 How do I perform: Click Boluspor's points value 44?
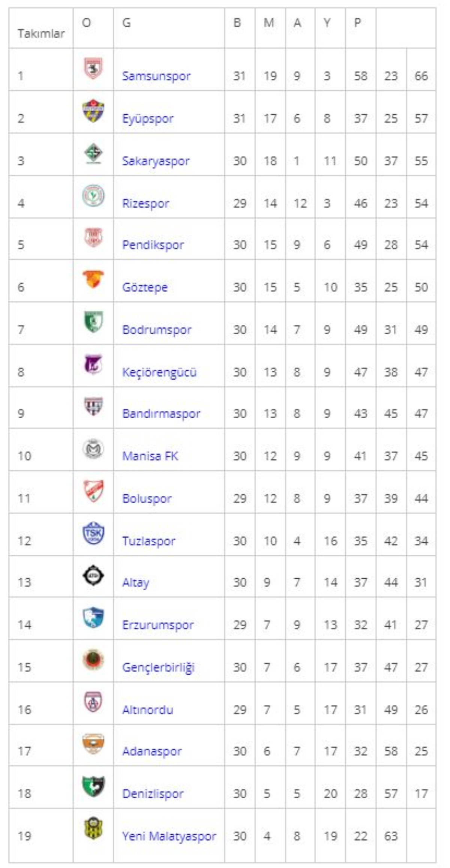tap(421, 498)
